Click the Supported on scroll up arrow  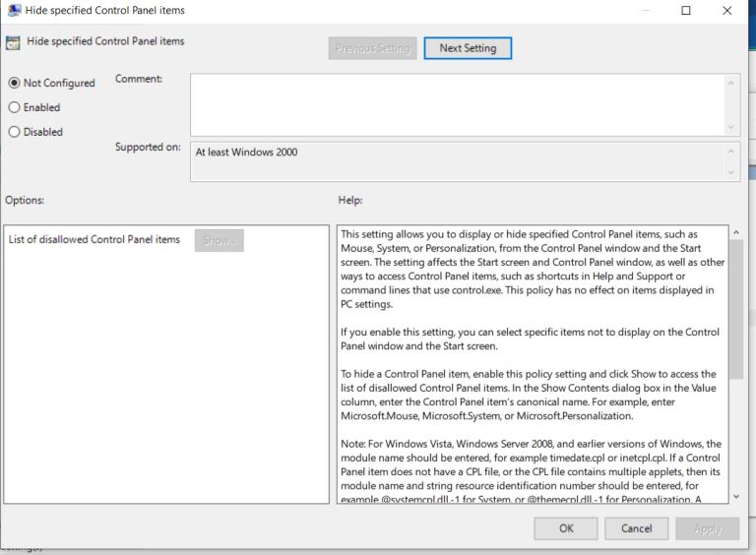pyautogui.click(x=731, y=152)
